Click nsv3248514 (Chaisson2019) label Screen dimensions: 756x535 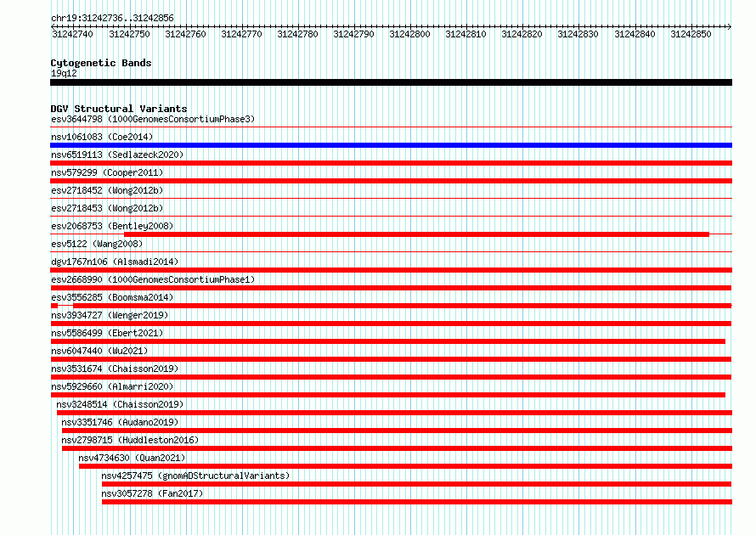click(x=120, y=404)
